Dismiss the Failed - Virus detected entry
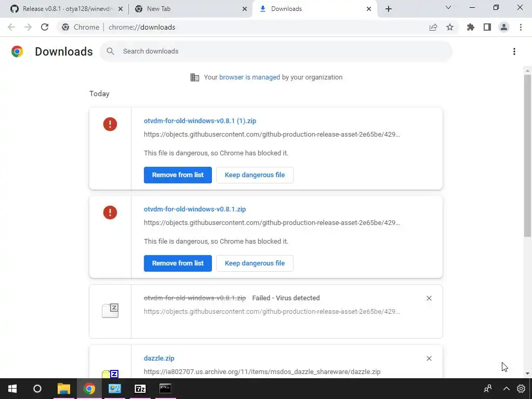 (429, 298)
